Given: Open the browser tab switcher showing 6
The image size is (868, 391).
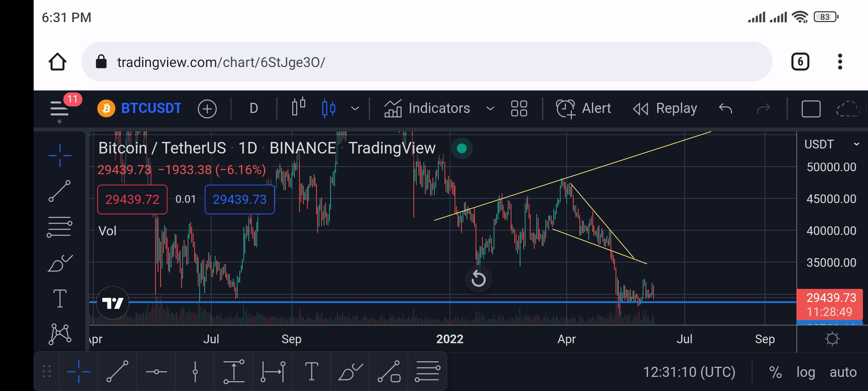Looking at the screenshot, I should (x=800, y=62).
